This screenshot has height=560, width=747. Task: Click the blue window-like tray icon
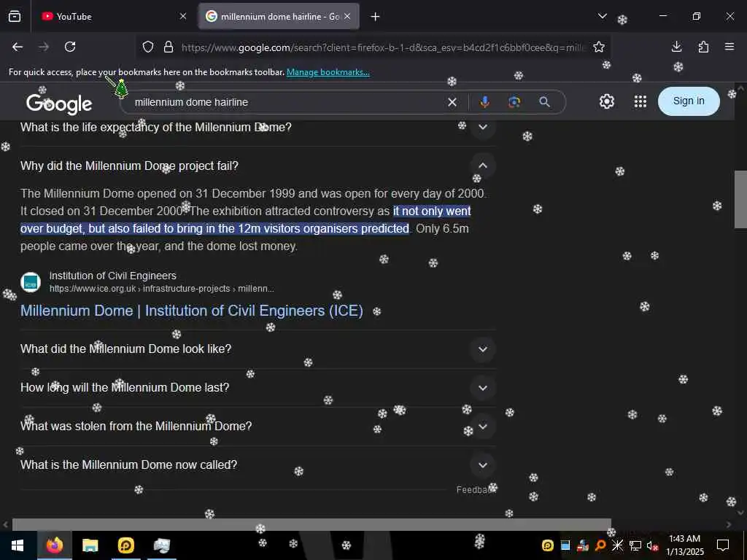[565, 545]
